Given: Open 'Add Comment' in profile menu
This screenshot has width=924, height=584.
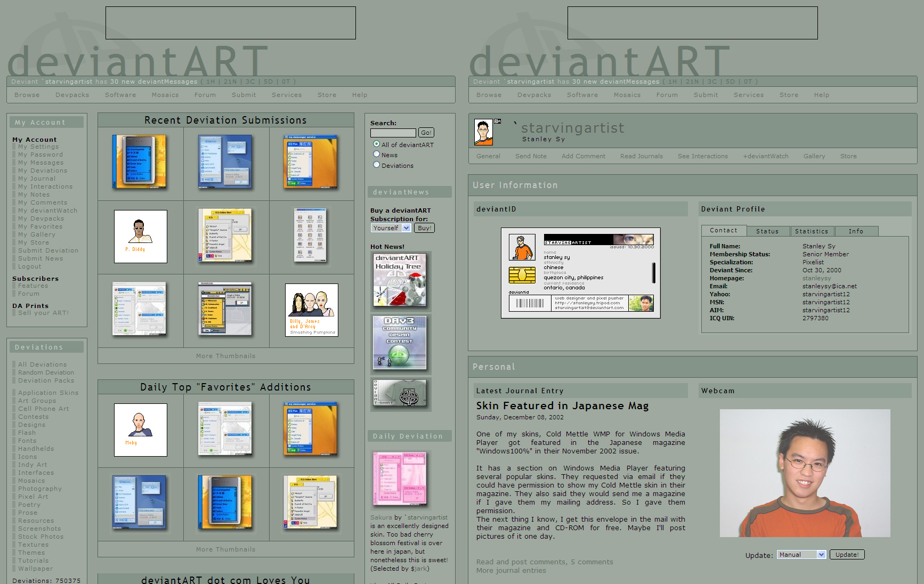Looking at the screenshot, I should [x=583, y=156].
